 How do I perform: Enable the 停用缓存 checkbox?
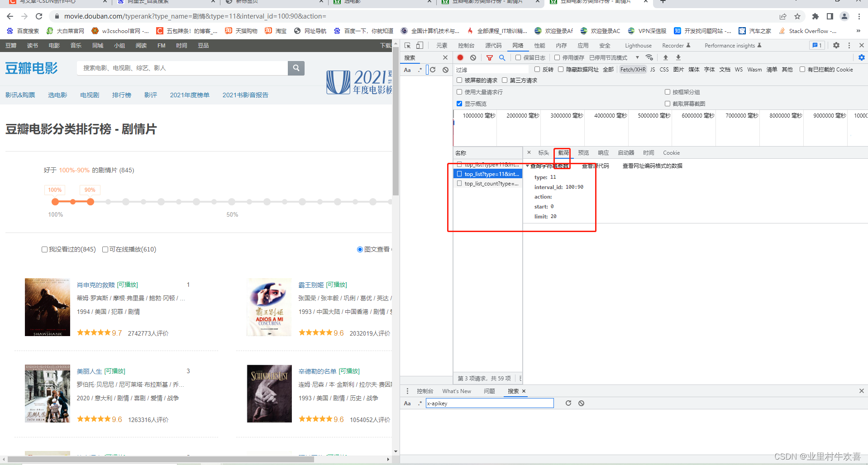point(557,57)
